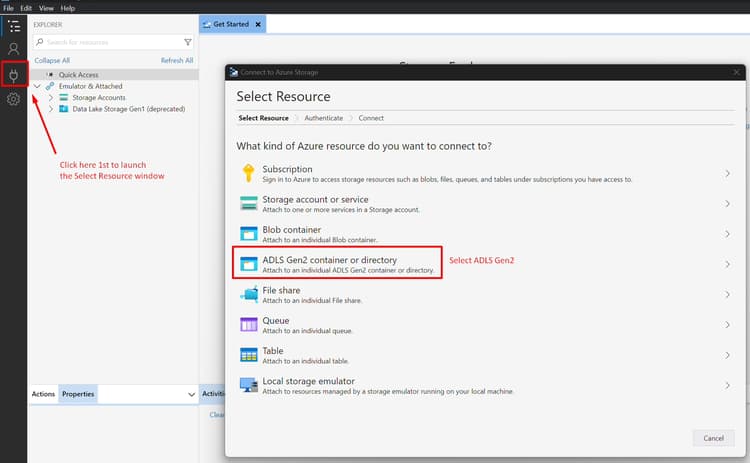Select the Subscription option text
The width and height of the screenshot is (750, 463).
tap(287, 169)
